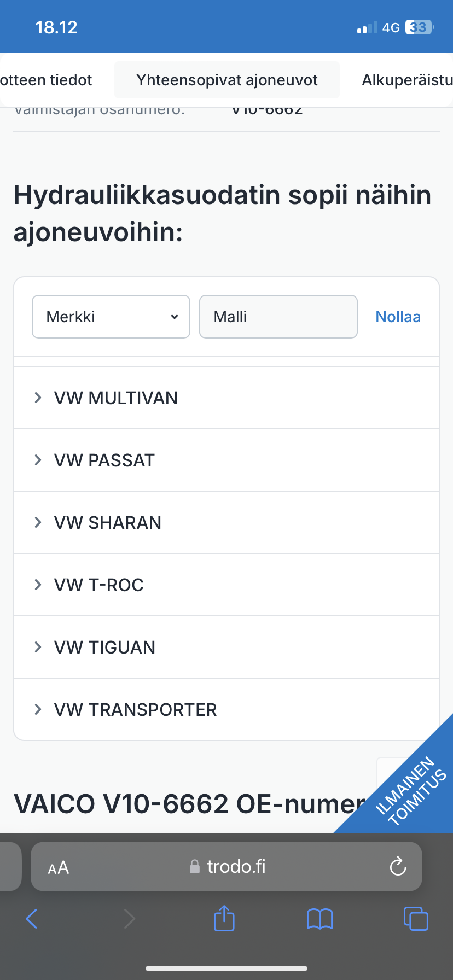
Task: Tap Safari's back navigation arrow
Action: point(32,919)
